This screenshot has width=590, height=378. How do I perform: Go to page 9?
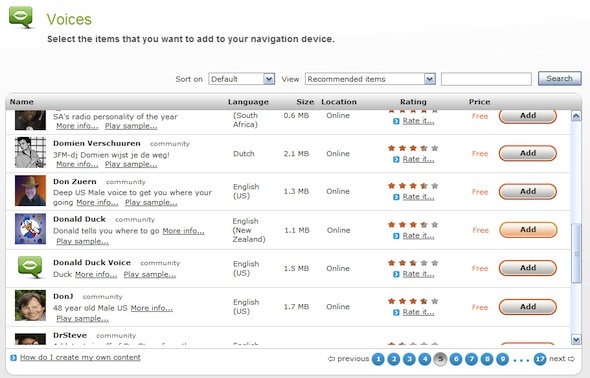(x=502, y=359)
